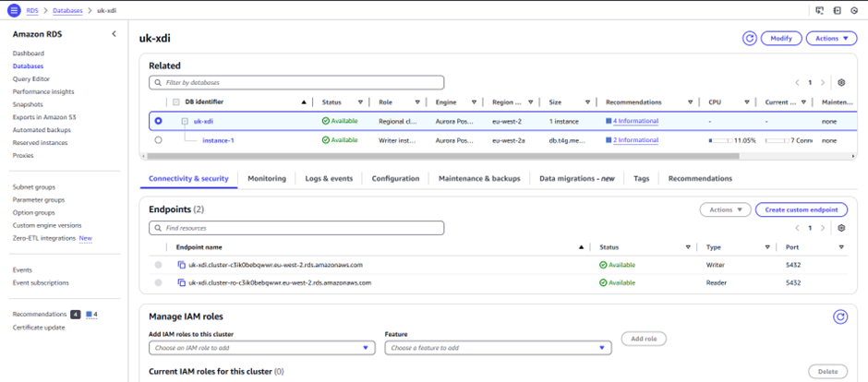The height and width of the screenshot is (382, 868).
Task: Switch to the Logs & events tab
Action: tap(329, 179)
